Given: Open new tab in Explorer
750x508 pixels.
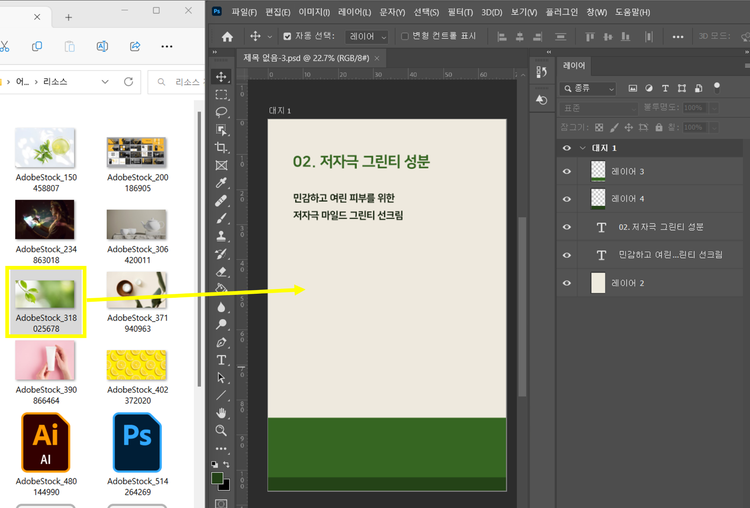Looking at the screenshot, I should [68, 18].
